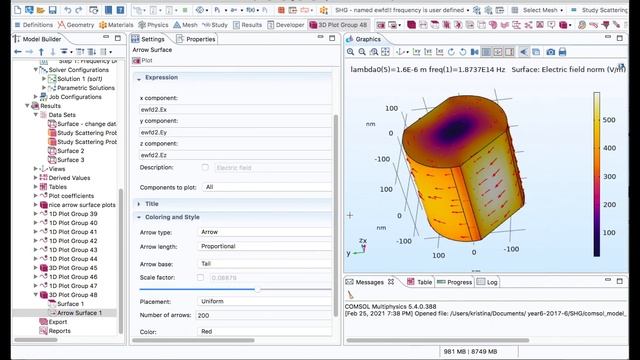This screenshot has height=360, width=640.
Task: Open the Arrow base dropdown
Action: [x=265, y=264]
